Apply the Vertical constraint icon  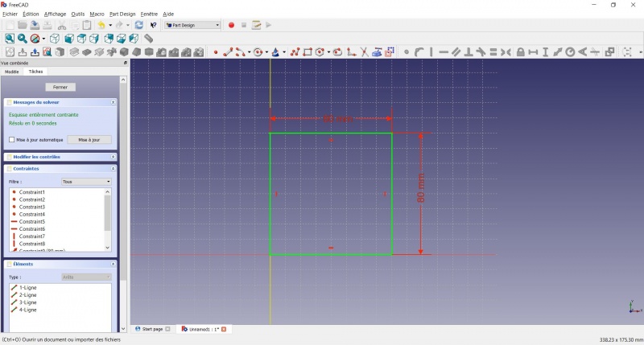pyautogui.click(x=431, y=52)
